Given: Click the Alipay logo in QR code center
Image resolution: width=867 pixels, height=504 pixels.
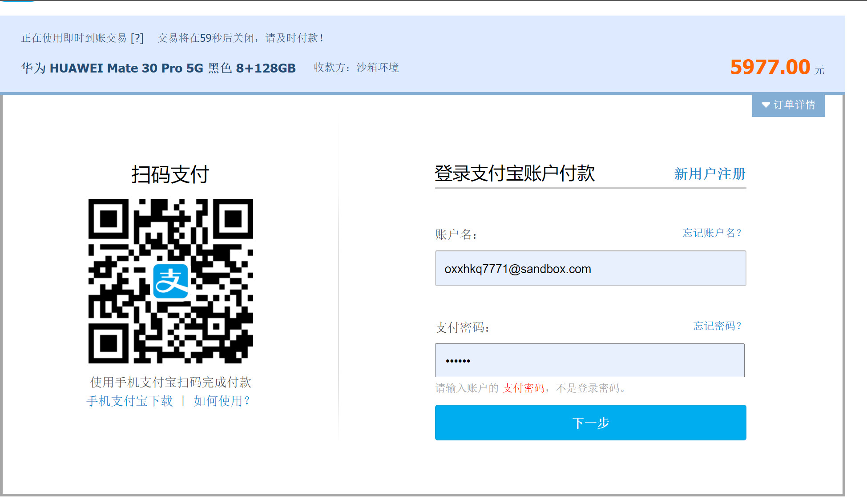Looking at the screenshot, I should point(170,281).
